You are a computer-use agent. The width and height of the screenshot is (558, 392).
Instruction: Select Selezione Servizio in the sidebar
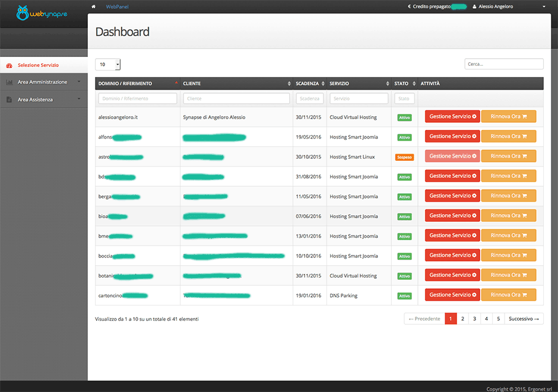click(38, 65)
